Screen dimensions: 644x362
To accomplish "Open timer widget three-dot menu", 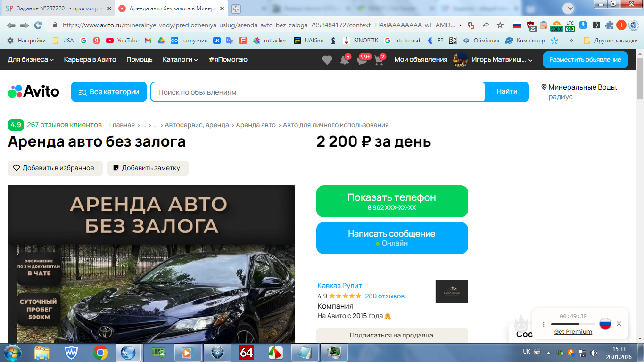I will (x=543, y=324).
